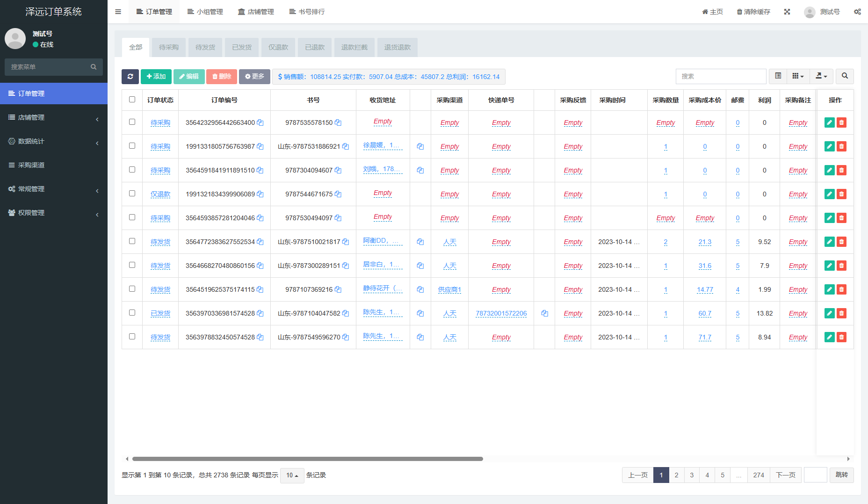Copy address of 静待花开 order

(420, 289)
